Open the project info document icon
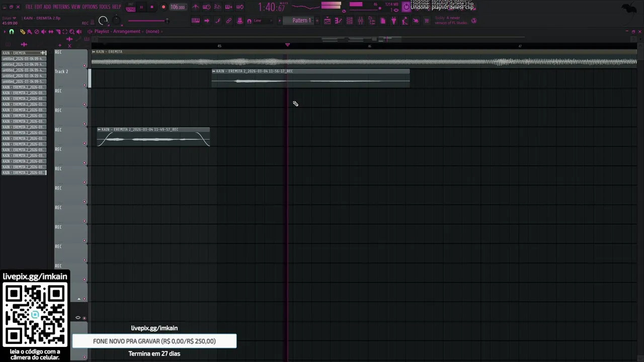The image size is (644, 362). point(383,21)
